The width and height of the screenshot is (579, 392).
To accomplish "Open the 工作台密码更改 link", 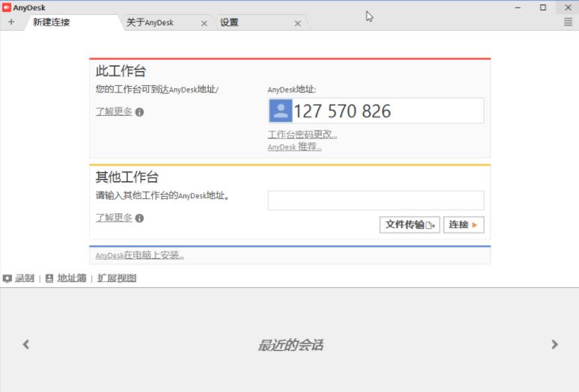I will tap(302, 135).
